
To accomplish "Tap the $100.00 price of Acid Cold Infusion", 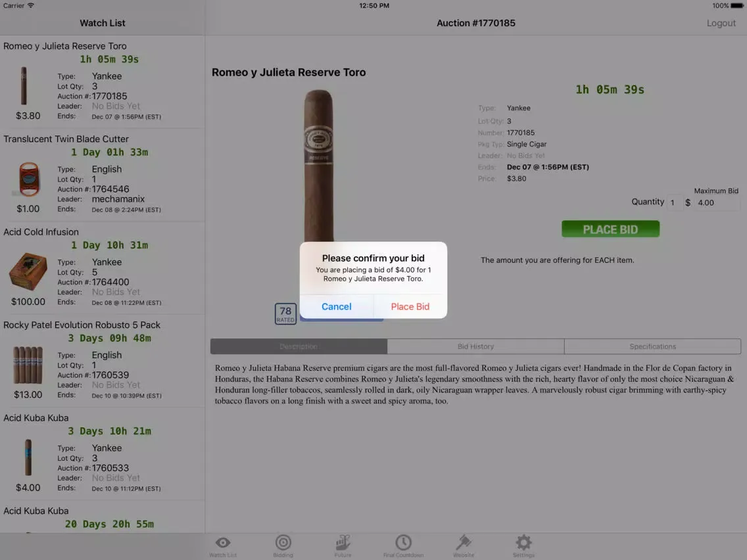I will [x=28, y=302].
